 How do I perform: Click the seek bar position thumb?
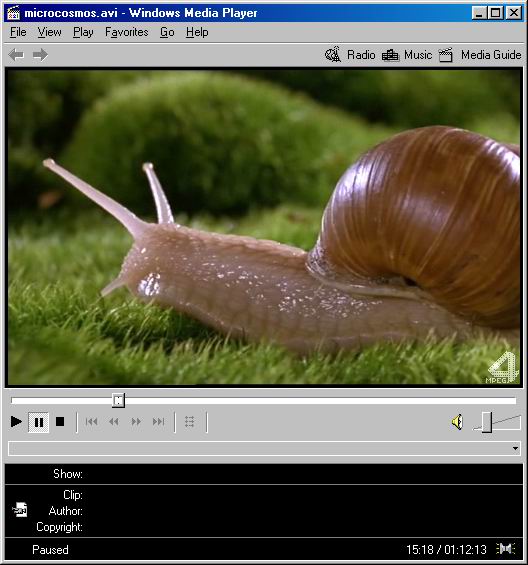118,400
